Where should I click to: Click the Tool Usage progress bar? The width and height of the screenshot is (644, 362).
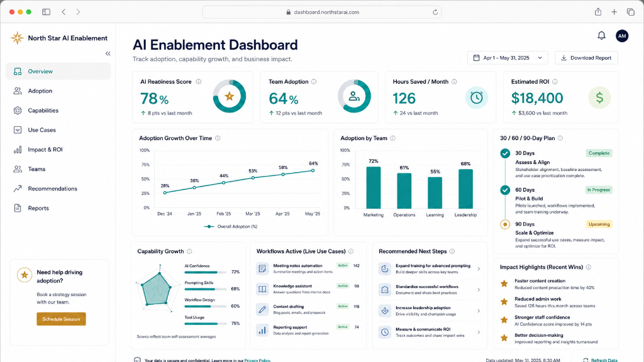coord(206,324)
